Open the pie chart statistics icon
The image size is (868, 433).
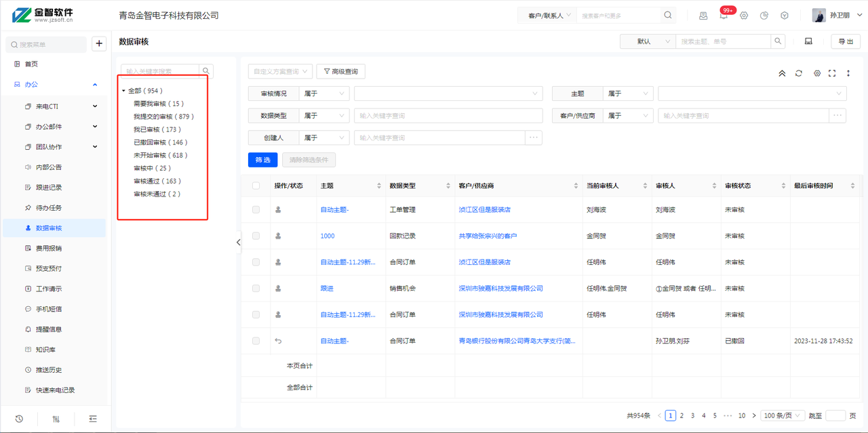[764, 16]
